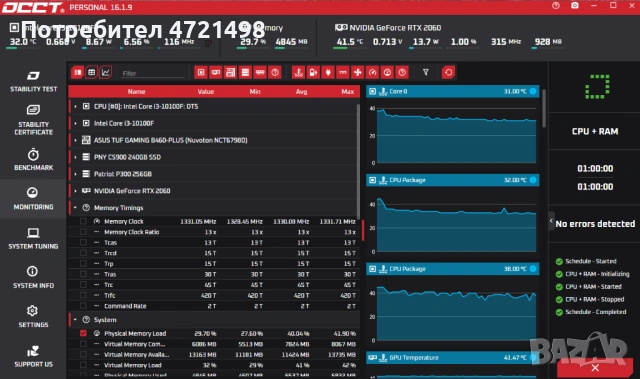Sort by the Max column header

point(348,92)
